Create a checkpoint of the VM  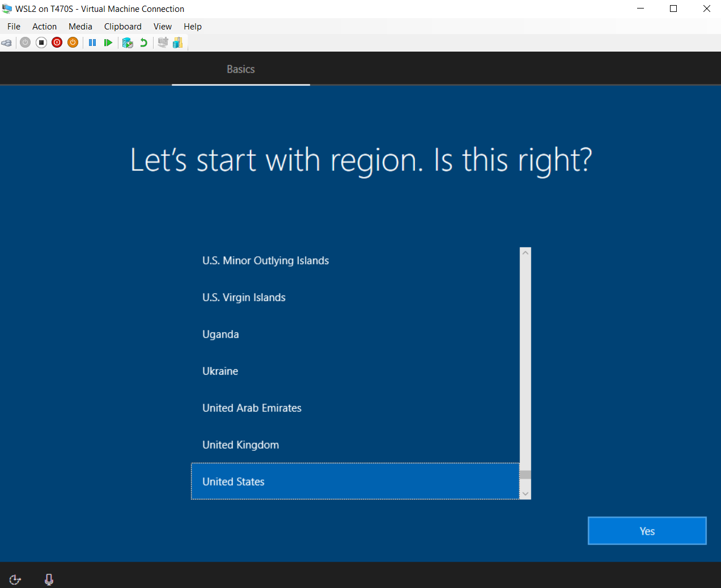[x=127, y=42]
